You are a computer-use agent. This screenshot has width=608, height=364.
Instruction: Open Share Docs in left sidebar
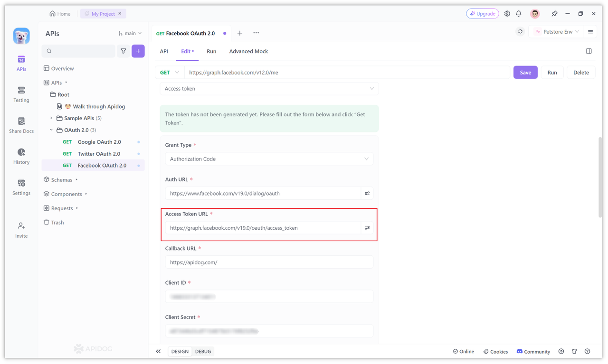[21, 125]
